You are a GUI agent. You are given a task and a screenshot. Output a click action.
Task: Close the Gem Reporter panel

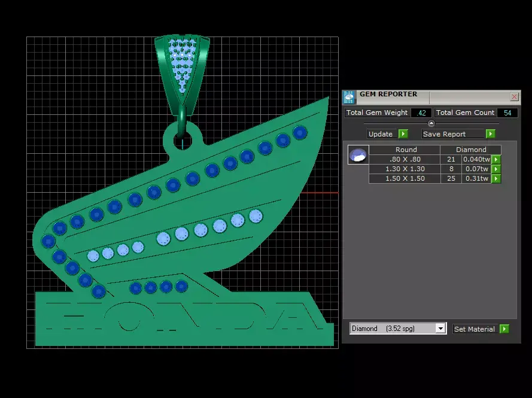point(514,97)
